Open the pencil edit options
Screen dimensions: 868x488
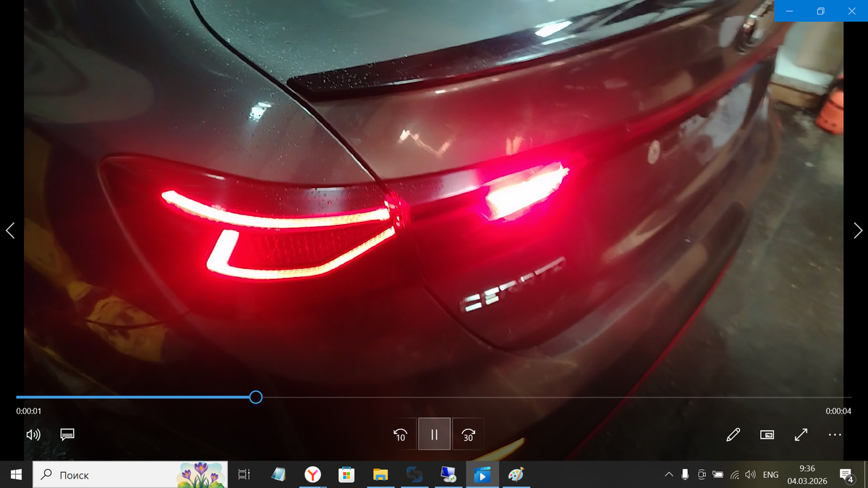[x=733, y=435]
